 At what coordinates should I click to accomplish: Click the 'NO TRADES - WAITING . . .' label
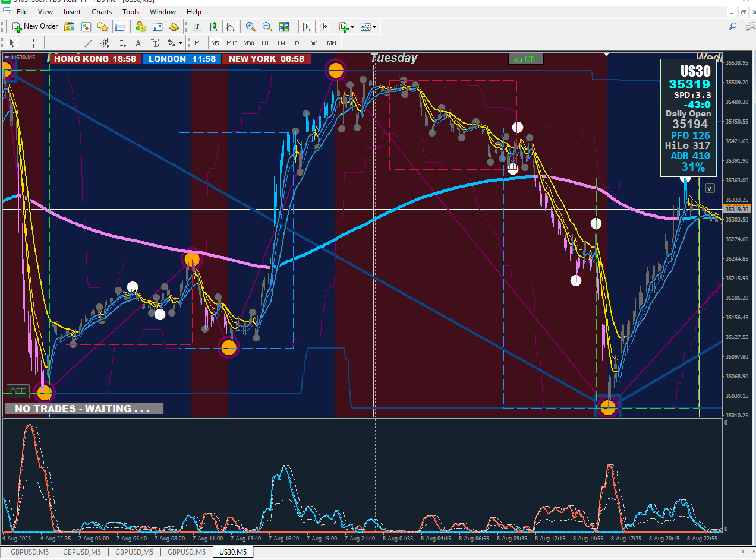[x=84, y=409]
